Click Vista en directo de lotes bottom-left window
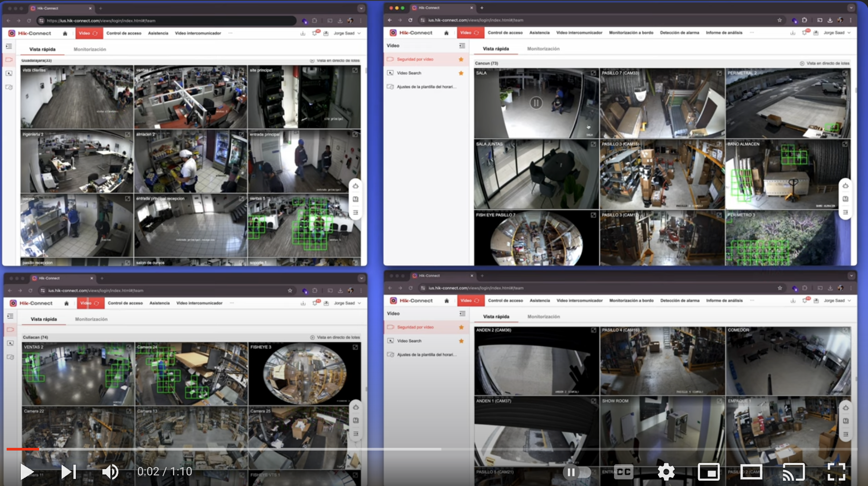The height and width of the screenshot is (486, 868). [335, 337]
